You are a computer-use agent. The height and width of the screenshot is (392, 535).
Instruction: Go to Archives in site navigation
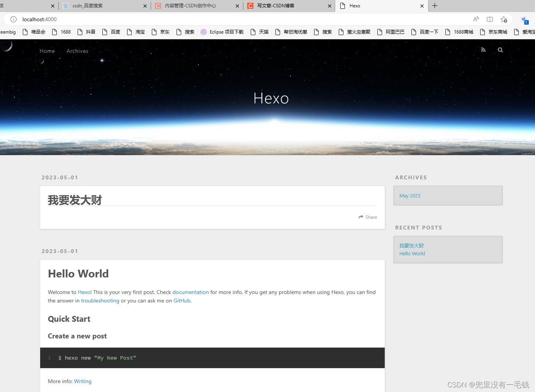(77, 51)
